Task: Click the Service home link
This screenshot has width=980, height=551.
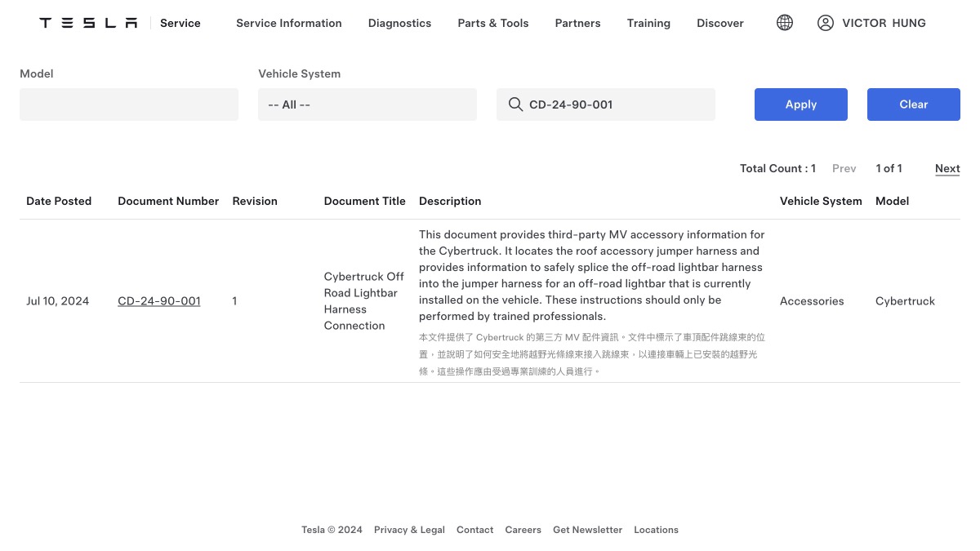Action: click(x=180, y=23)
